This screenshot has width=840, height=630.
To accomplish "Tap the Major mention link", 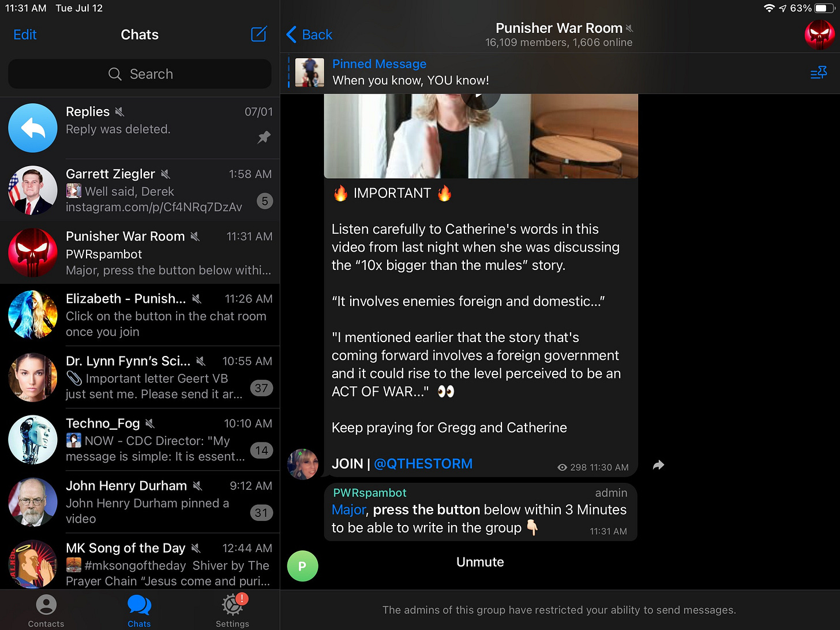I will tap(348, 510).
